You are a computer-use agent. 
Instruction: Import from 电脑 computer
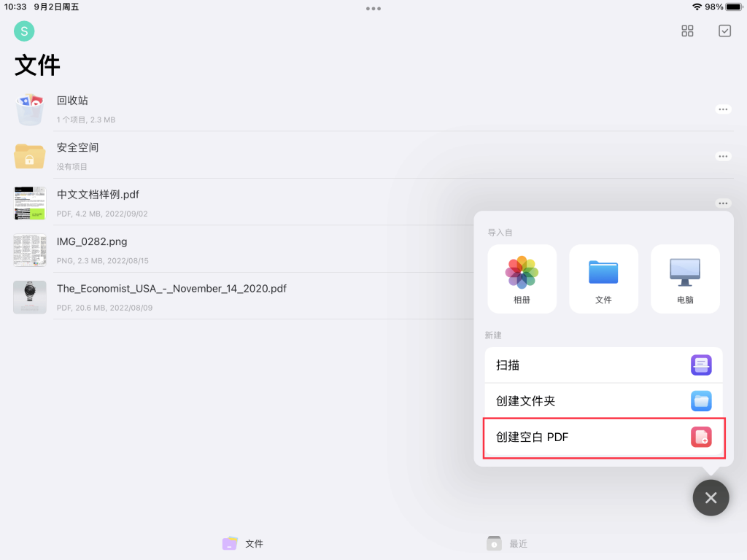[685, 279]
